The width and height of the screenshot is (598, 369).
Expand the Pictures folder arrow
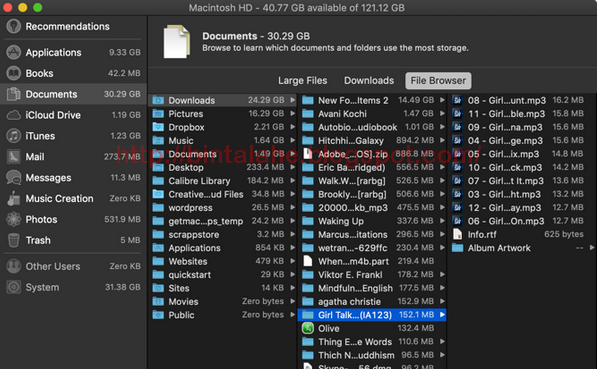click(x=293, y=113)
